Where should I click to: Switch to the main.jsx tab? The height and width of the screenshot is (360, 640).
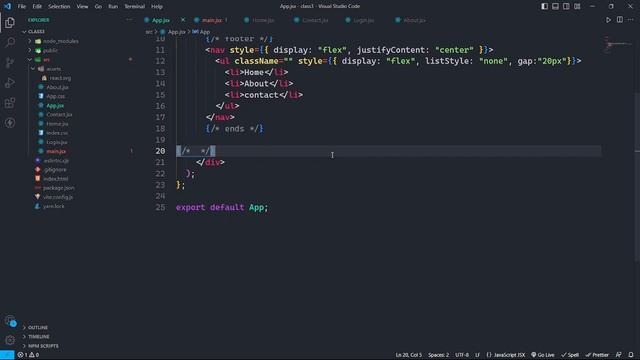212,20
